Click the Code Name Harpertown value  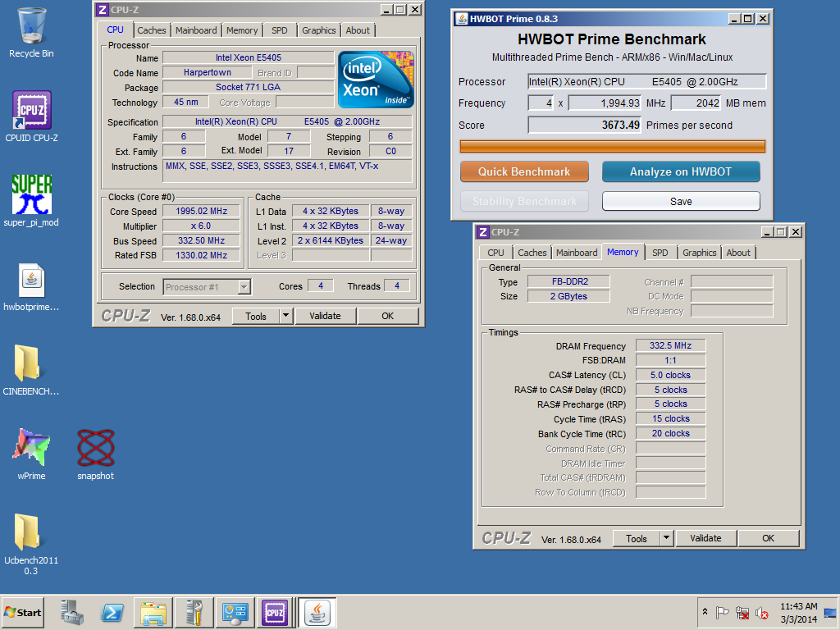tap(208, 72)
